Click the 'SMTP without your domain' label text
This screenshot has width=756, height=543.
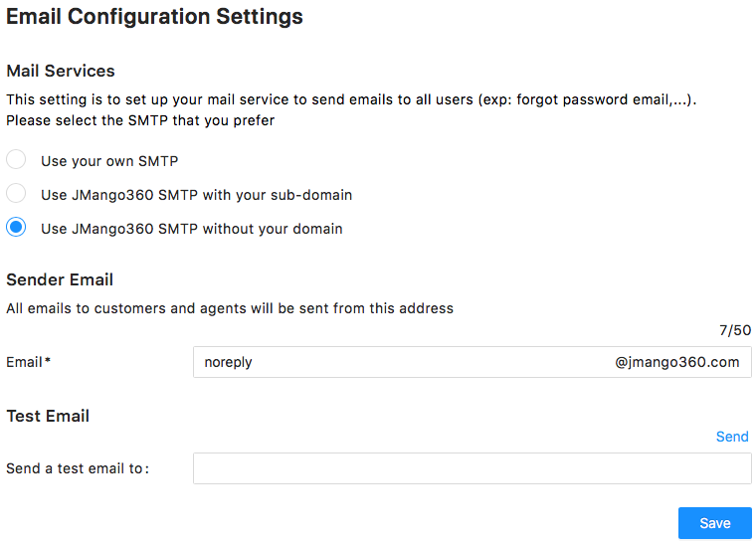[x=191, y=229]
